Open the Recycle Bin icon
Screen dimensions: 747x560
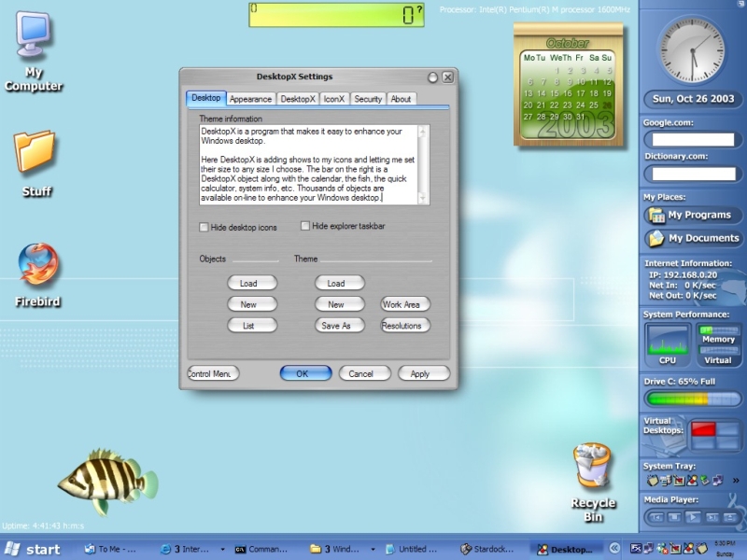[x=592, y=467]
